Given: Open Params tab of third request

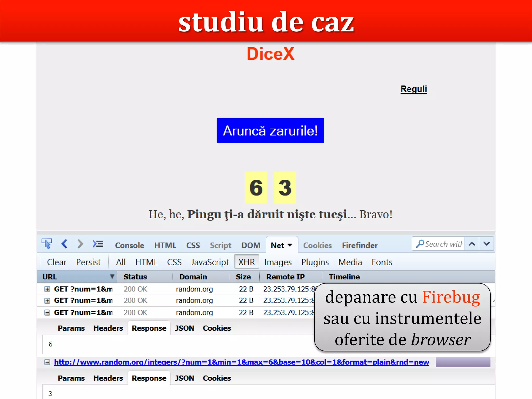Looking at the screenshot, I should [x=71, y=328].
